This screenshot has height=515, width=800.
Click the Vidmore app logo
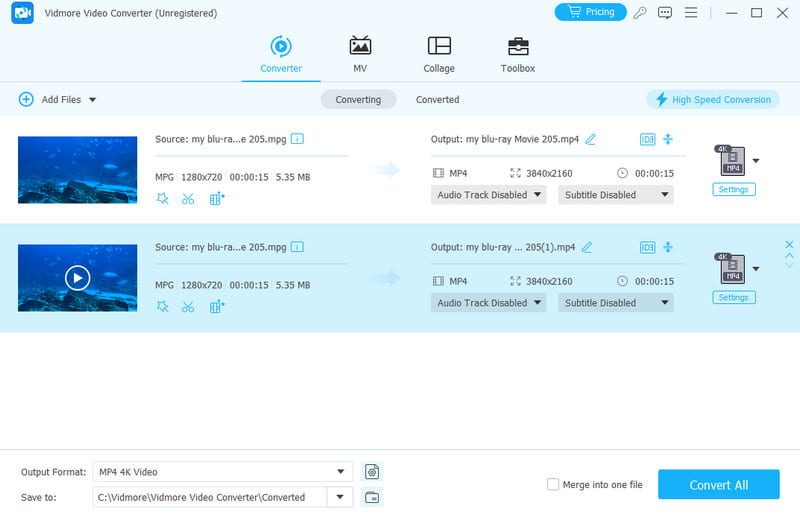tap(22, 13)
